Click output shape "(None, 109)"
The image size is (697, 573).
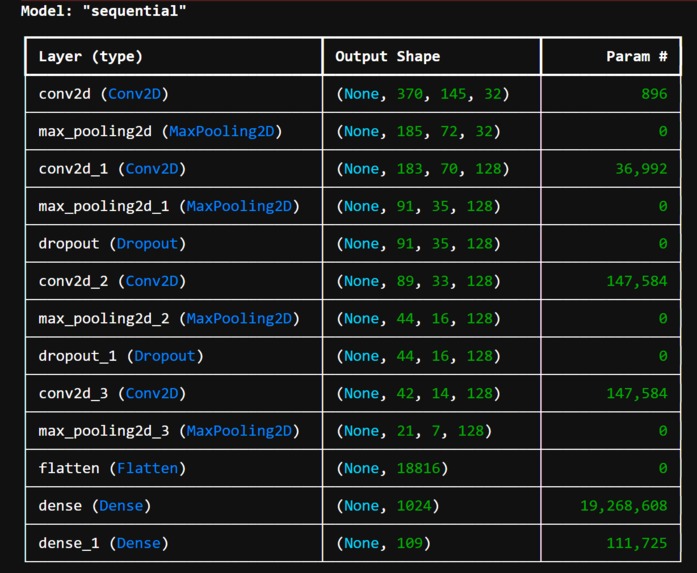pos(383,543)
